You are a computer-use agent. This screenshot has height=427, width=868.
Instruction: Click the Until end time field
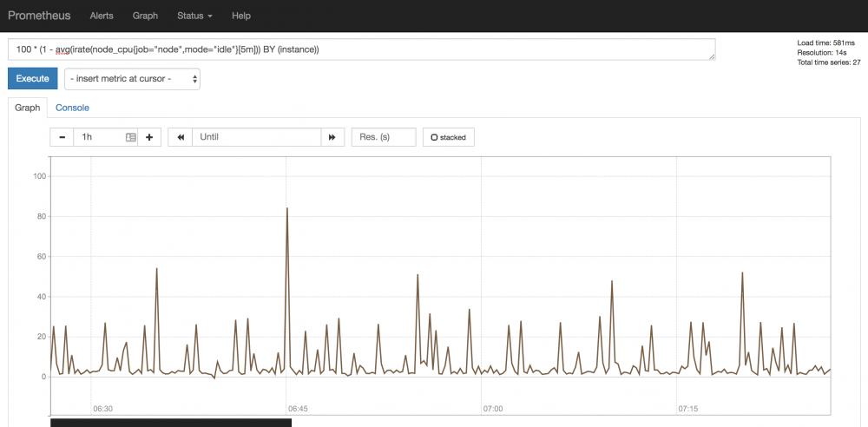point(256,137)
